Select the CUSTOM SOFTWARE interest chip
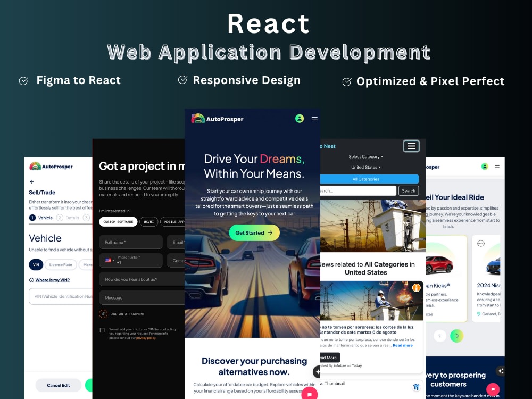The height and width of the screenshot is (399, 532). tap(118, 221)
